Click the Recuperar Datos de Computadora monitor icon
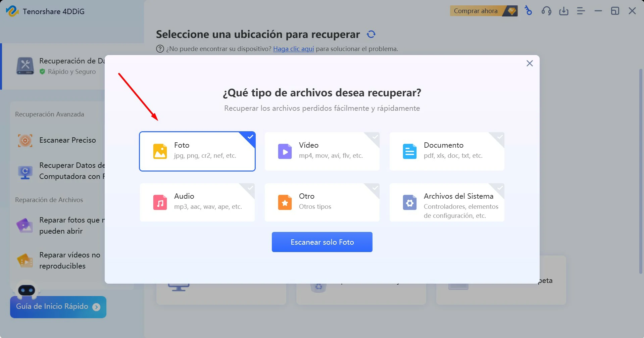The width and height of the screenshot is (644, 338). [25, 172]
